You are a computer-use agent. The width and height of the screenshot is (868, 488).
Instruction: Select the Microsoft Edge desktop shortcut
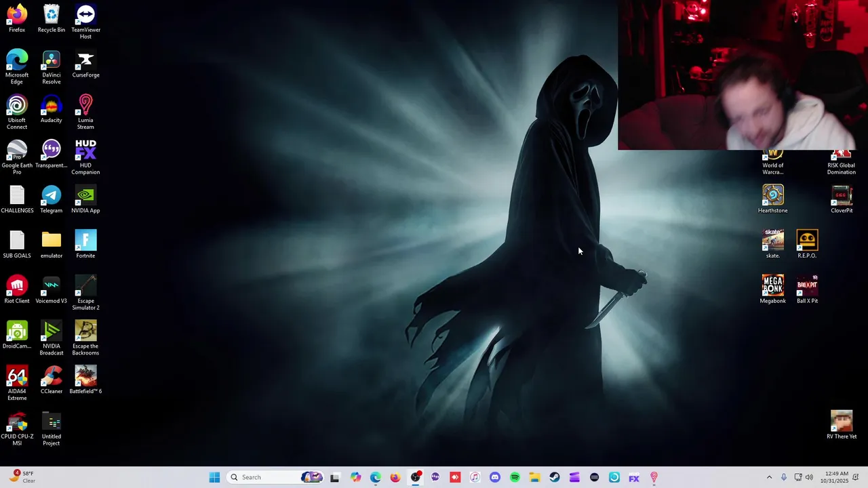point(17,67)
